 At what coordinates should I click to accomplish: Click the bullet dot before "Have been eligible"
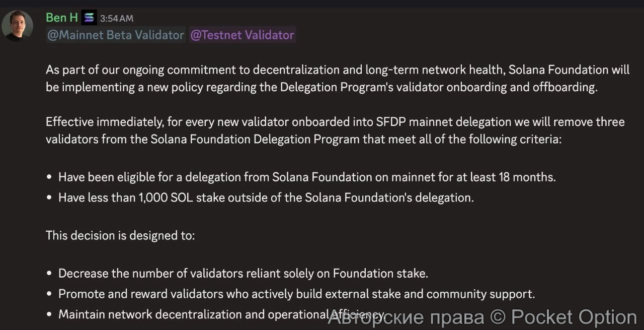49,178
